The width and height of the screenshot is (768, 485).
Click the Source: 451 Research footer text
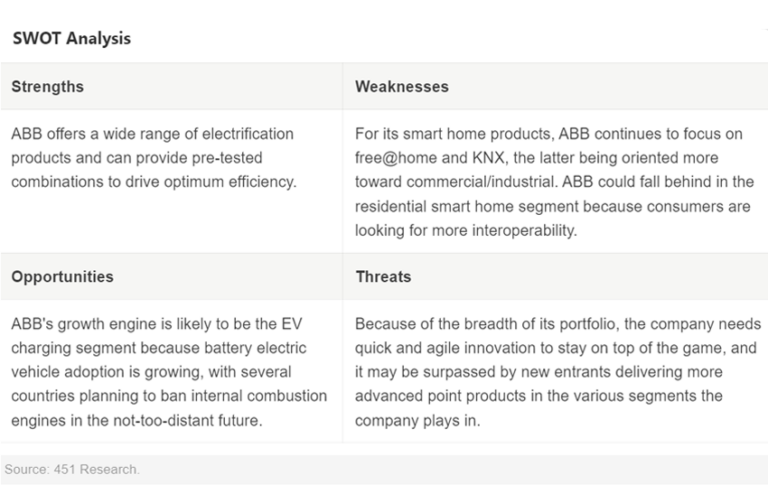pos(71,468)
